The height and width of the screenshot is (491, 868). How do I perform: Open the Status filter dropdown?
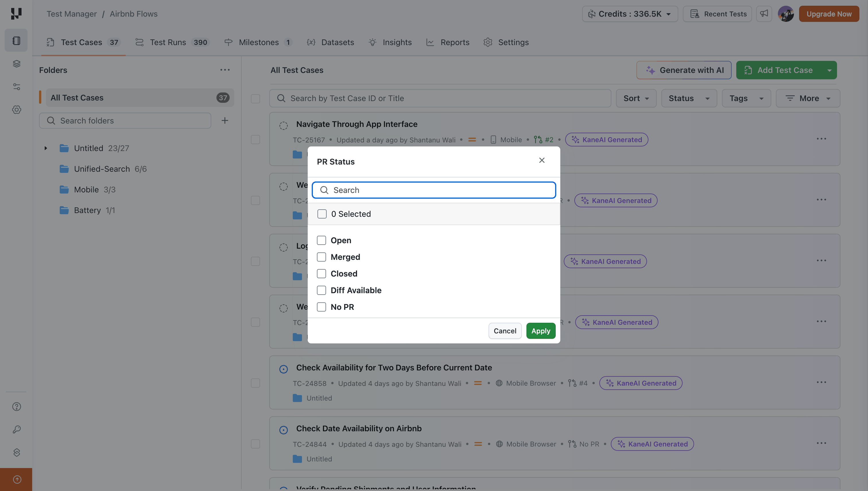689,98
